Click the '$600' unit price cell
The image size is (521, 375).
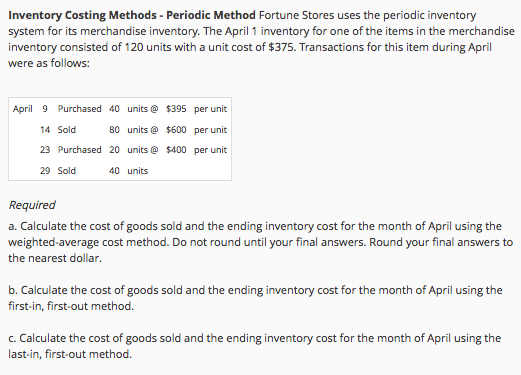pos(176,130)
